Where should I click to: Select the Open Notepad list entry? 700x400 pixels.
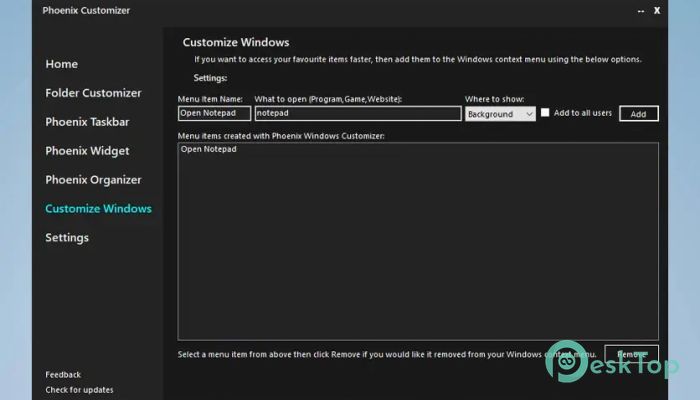208,149
